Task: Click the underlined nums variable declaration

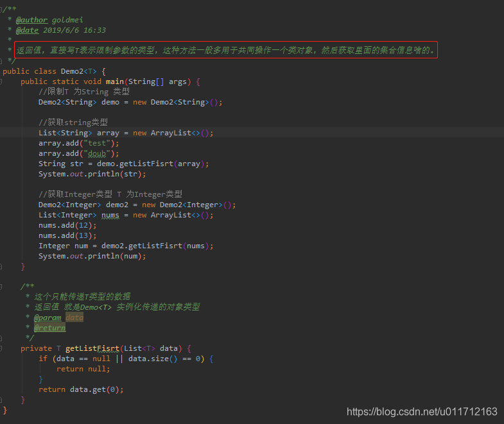Action: (x=110, y=216)
